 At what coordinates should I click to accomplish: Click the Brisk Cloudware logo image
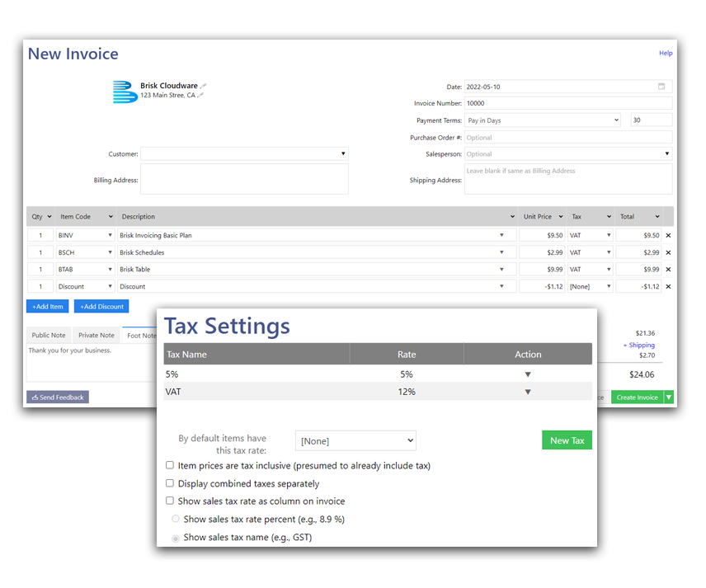[125, 92]
